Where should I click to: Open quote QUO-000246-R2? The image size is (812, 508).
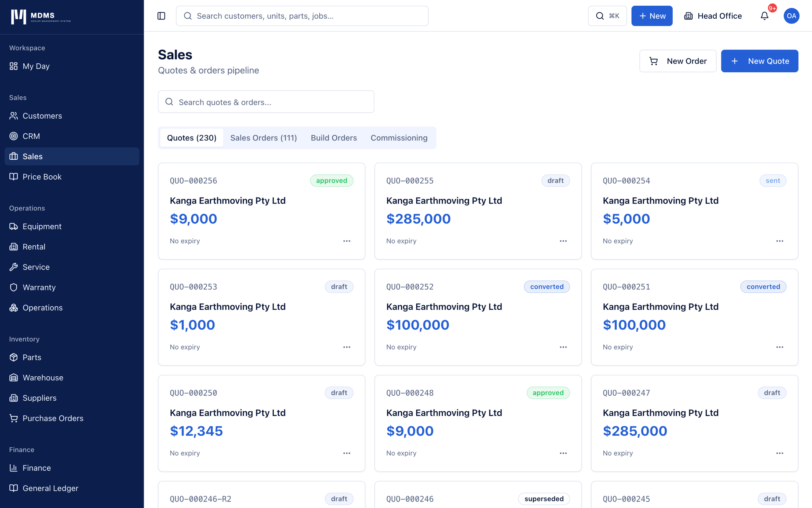[x=261, y=495]
